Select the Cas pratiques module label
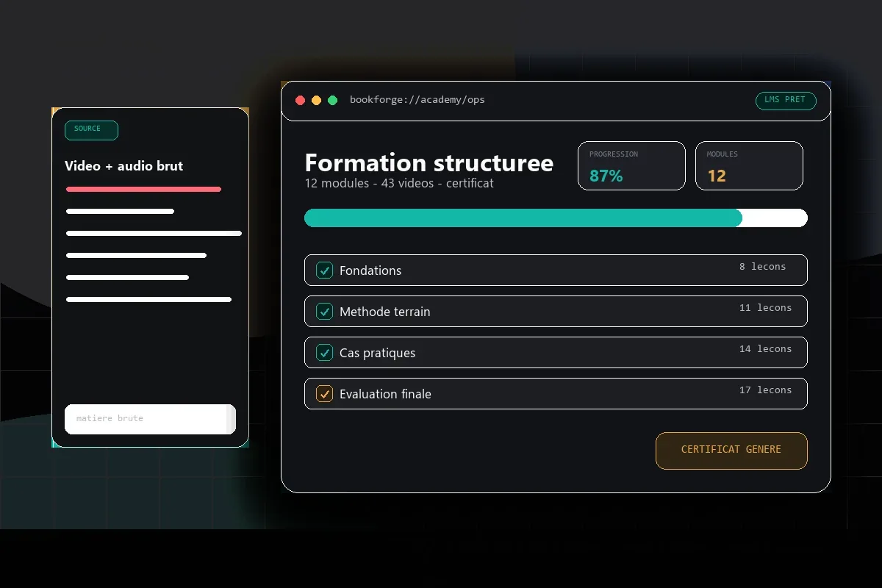 point(377,353)
